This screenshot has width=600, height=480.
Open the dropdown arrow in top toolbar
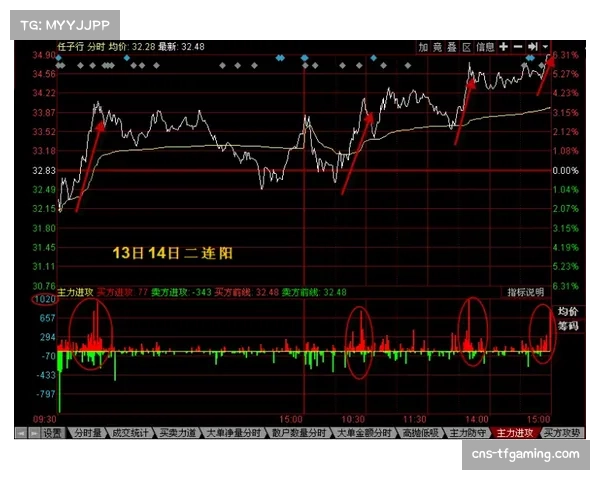(x=546, y=46)
